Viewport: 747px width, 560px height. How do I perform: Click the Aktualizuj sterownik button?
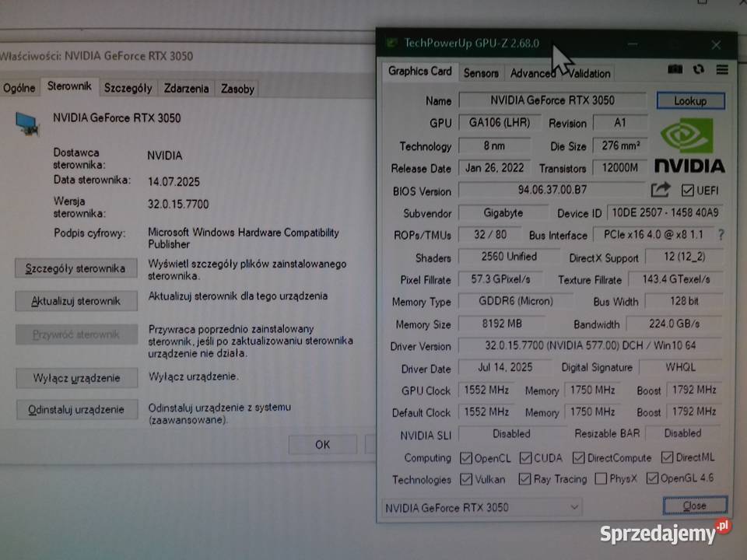76,301
